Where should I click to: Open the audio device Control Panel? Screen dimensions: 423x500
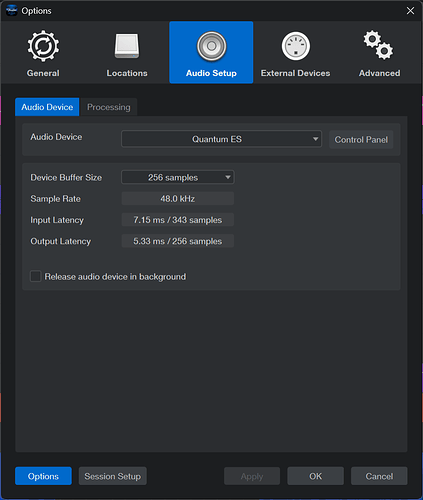361,139
